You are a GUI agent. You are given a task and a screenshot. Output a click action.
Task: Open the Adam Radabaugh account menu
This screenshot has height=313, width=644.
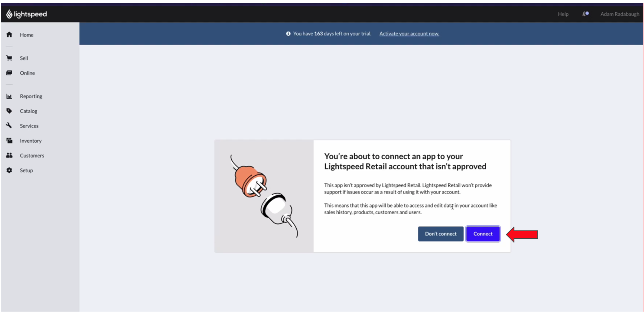point(620,14)
